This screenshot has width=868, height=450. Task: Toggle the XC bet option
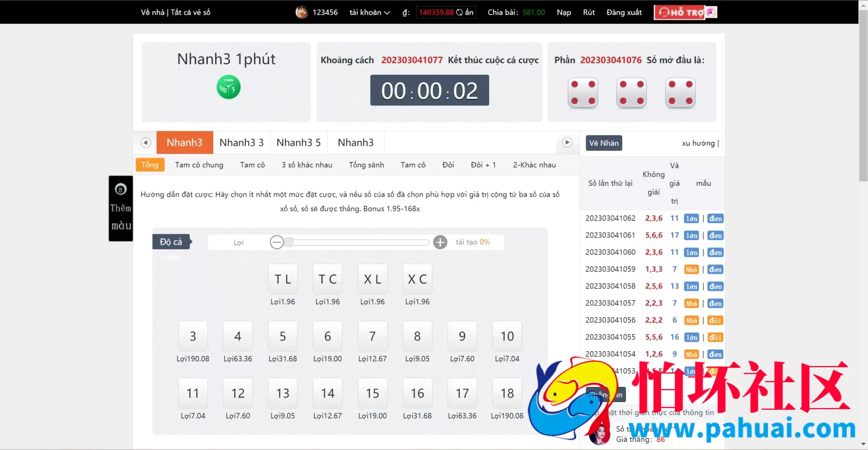[417, 279]
